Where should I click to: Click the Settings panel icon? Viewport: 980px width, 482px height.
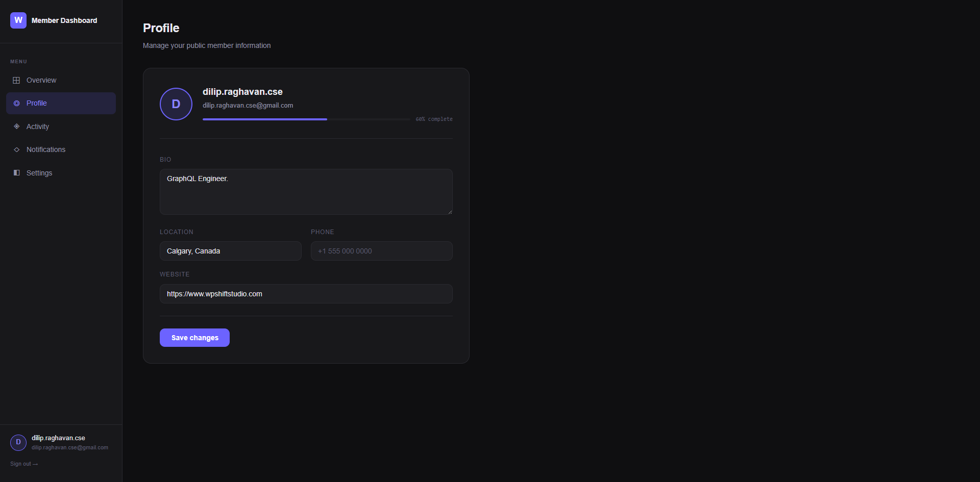click(16, 173)
